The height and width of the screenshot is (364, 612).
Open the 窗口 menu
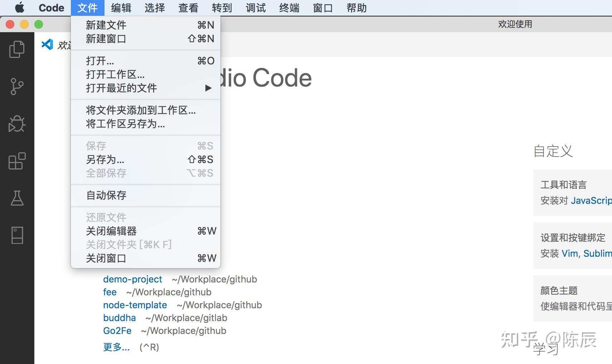click(323, 8)
